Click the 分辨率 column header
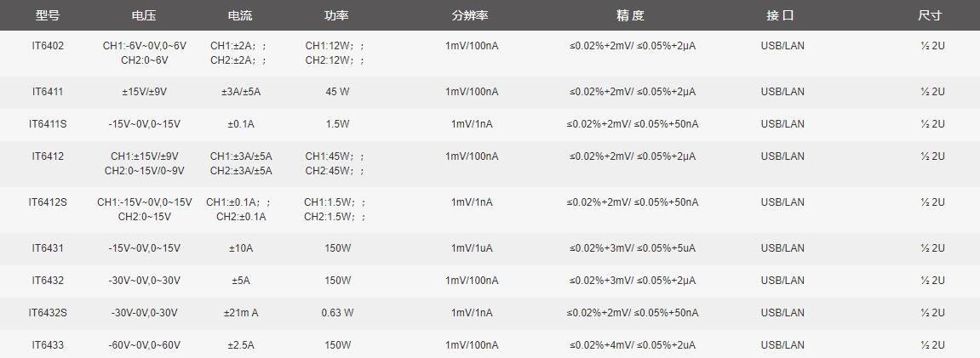Viewport: 980px width, 358px height. click(x=471, y=15)
